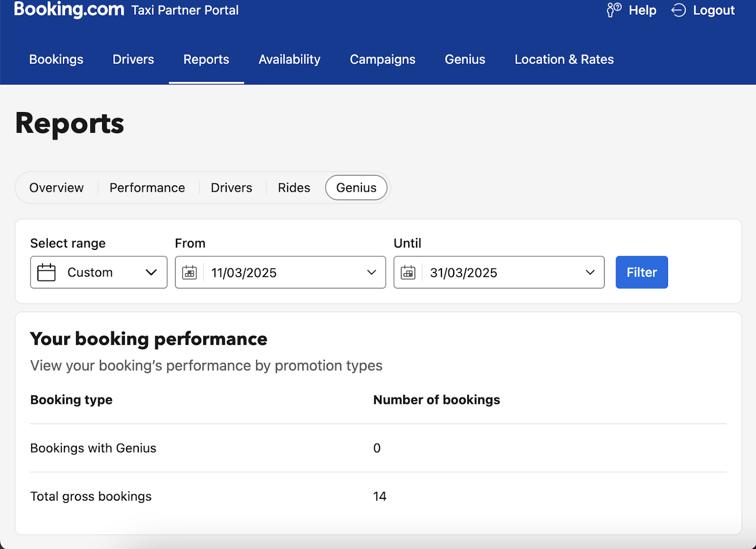This screenshot has height=549, width=756.
Task: Click the promotion types description text
Action: pyautogui.click(x=206, y=366)
